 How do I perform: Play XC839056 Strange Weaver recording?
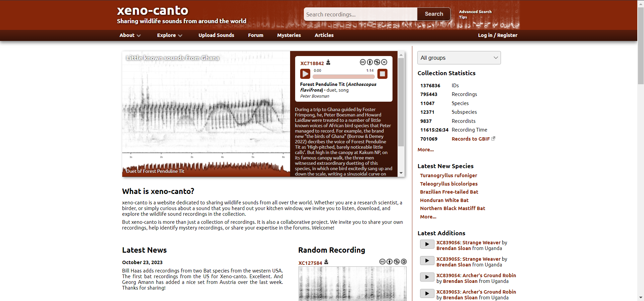427,244
